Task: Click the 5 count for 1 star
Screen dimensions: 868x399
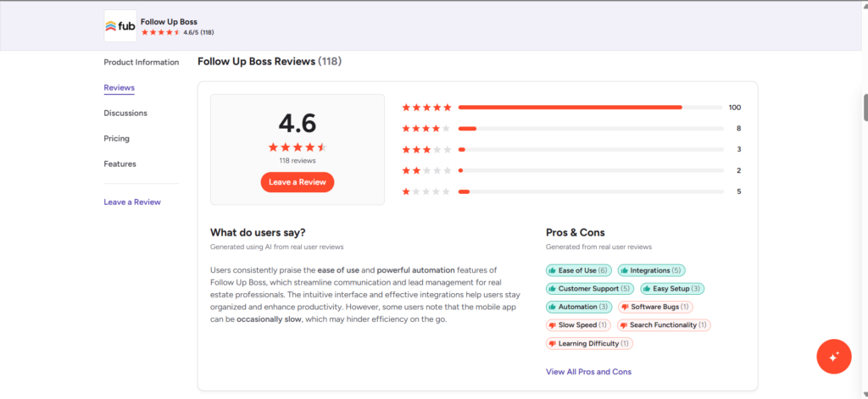Action: [738, 191]
